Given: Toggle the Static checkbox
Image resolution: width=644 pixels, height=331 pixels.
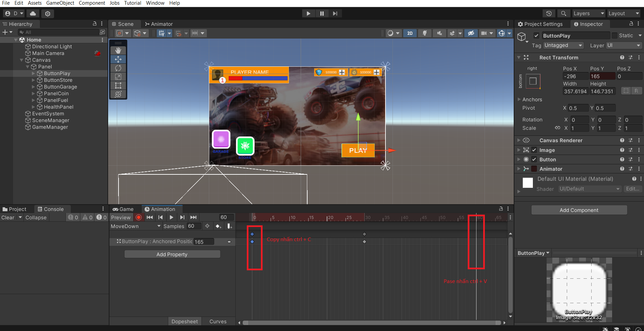Looking at the screenshot, I should tap(614, 36).
